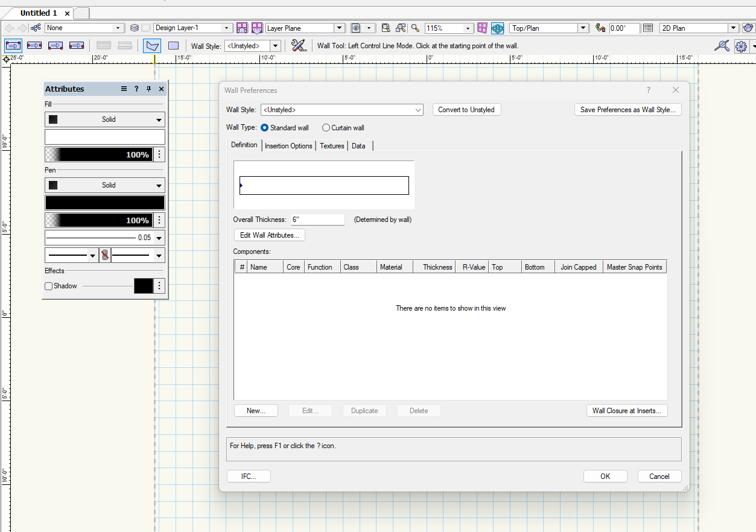Image resolution: width=756 pixels, height=532 pixels.
Task: Click Save Preferences as Wall Style button
Action: tap(627, 109)
